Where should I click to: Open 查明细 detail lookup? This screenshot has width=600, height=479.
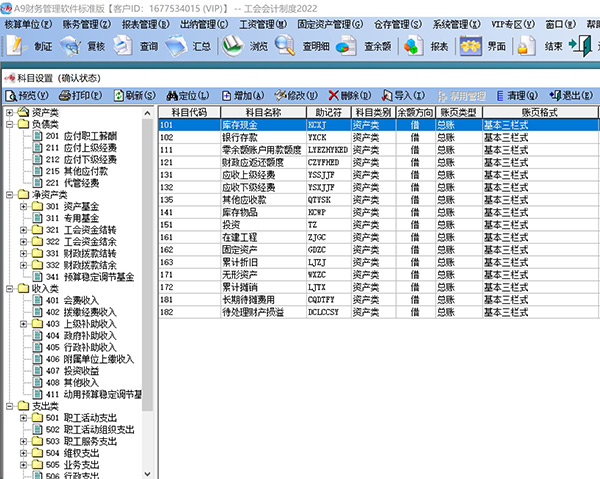point(300,45)
